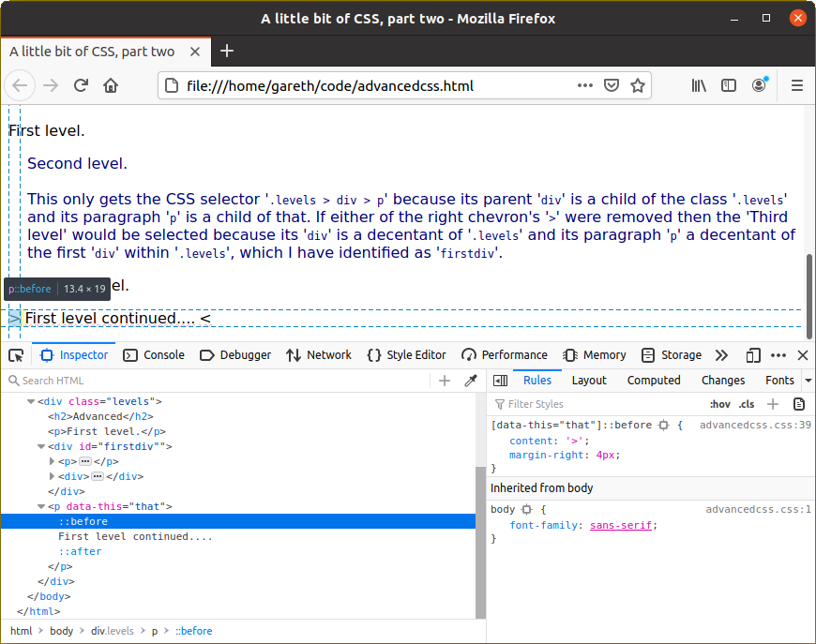
Task: Open the Changes sidebar tab
Action: tap(723, 381)
